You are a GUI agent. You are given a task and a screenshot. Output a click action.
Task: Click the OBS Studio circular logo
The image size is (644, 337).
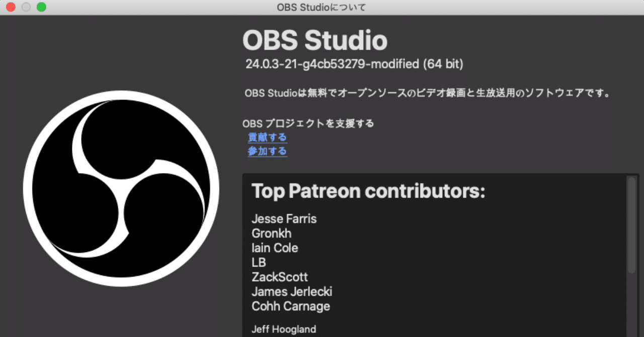pos(121,189)
